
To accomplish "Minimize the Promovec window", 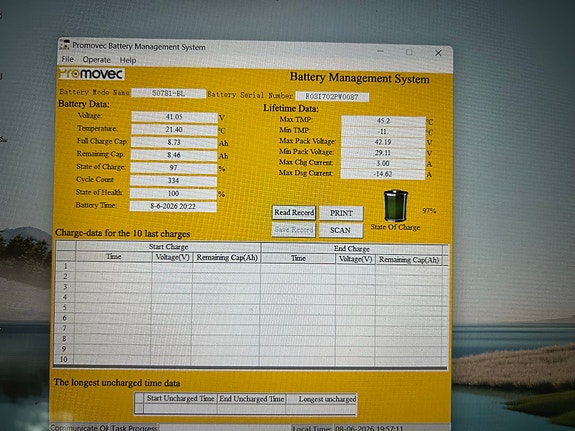I will tap(380, 51).
